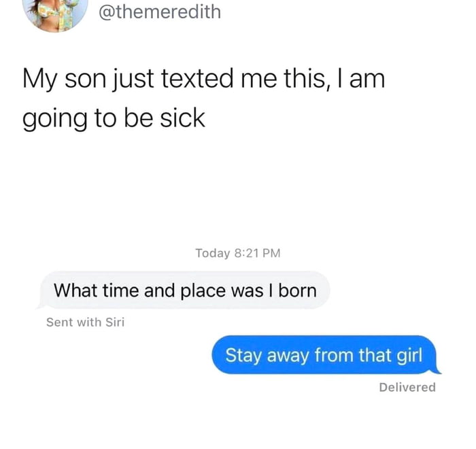476x449 pixels.
Task: Tap the word 'Today' in the timestamp
Action: tap(213, 253)
